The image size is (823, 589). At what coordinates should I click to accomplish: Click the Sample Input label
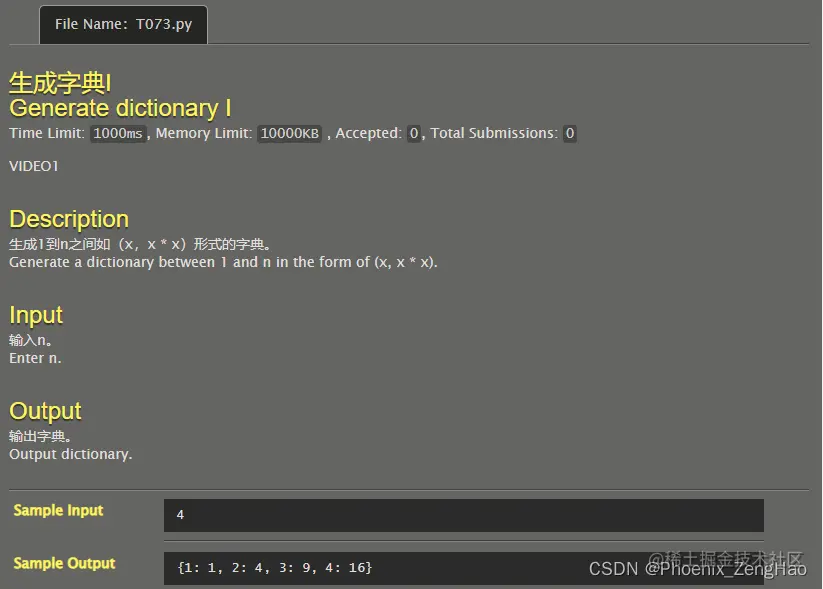[58, 510]
